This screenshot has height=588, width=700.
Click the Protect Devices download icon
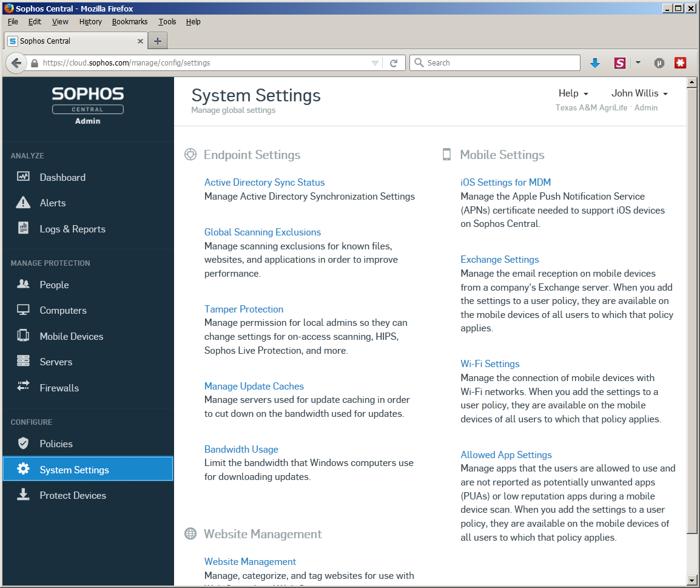pyautogui.click(x=23, y=494)
